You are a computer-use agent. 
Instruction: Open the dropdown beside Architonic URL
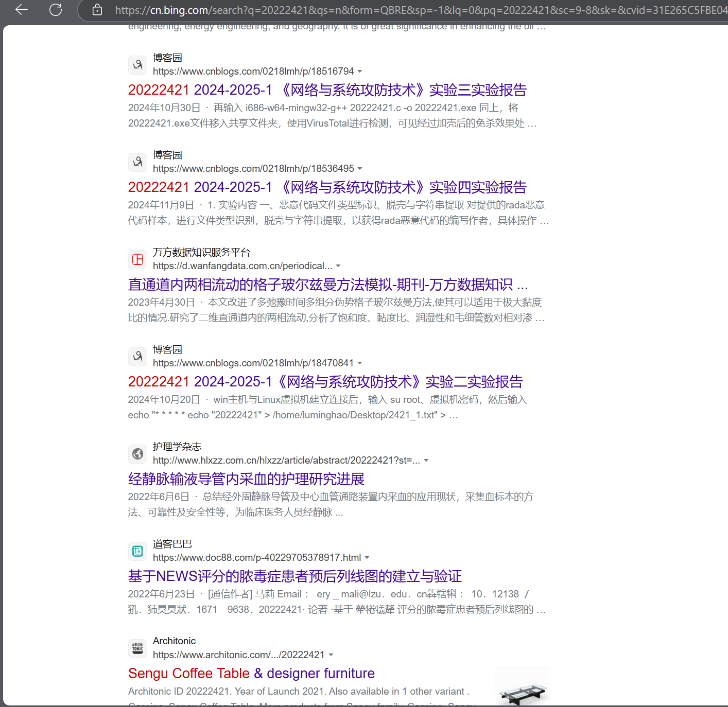pyautogui.click(x=332, y=655)
